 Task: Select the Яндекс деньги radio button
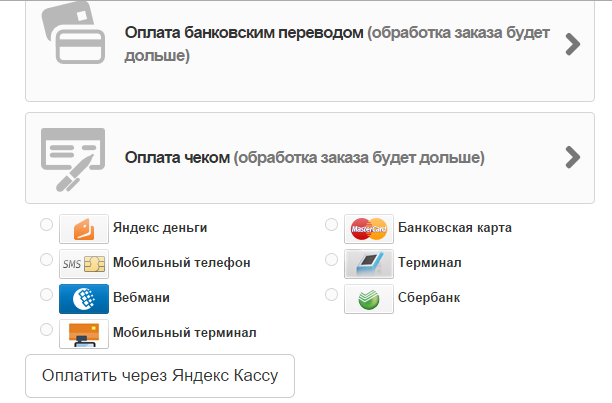(x=46, y=226)
